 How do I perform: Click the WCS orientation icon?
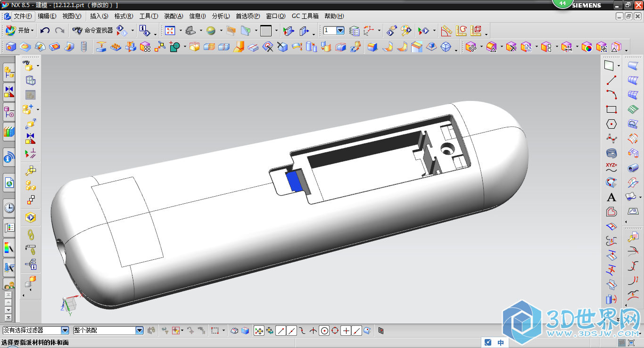pyautogui.click(x=368, y=31)
